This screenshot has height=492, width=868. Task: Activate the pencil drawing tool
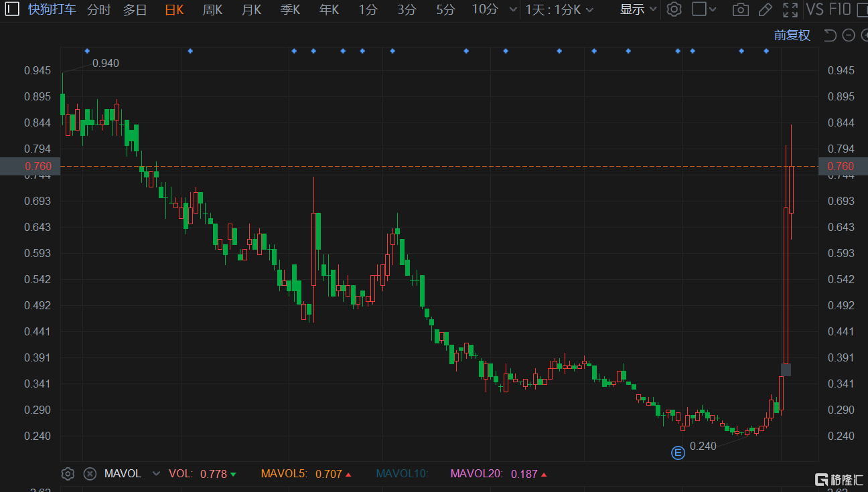coord(765,9)
